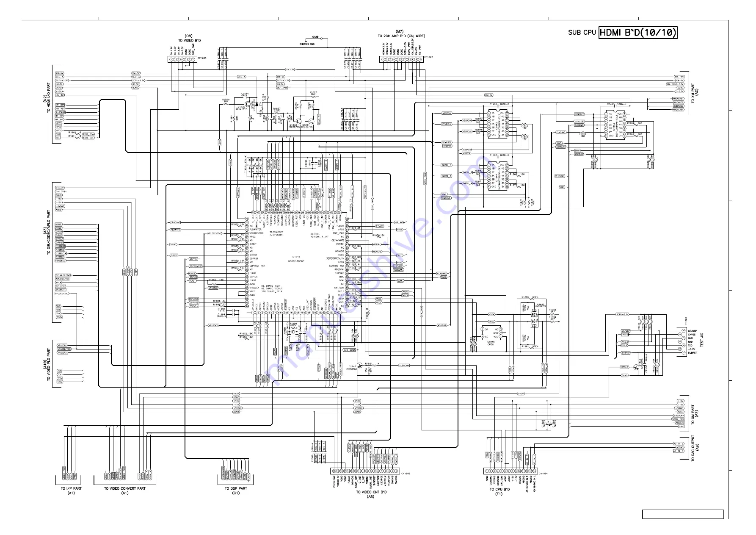Select the '+5_INT' net tag

pyautogui.click(x=60, y=95)
